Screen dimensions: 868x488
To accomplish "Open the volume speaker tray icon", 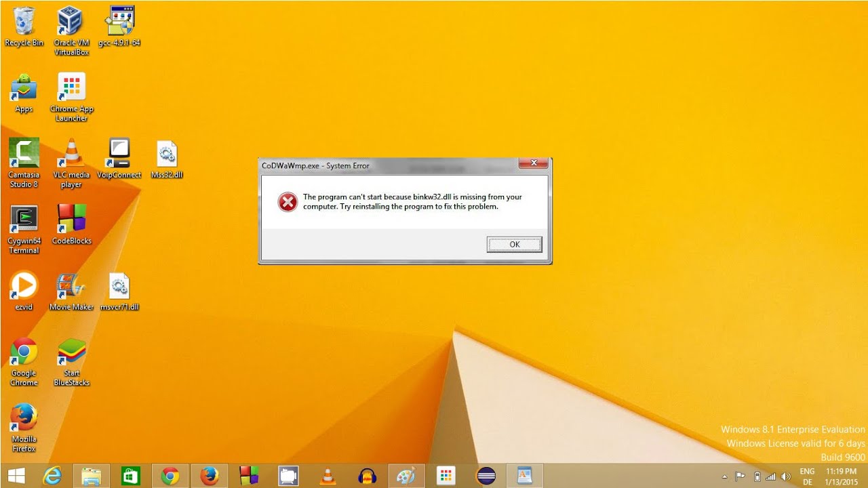I will coord(786,476).
